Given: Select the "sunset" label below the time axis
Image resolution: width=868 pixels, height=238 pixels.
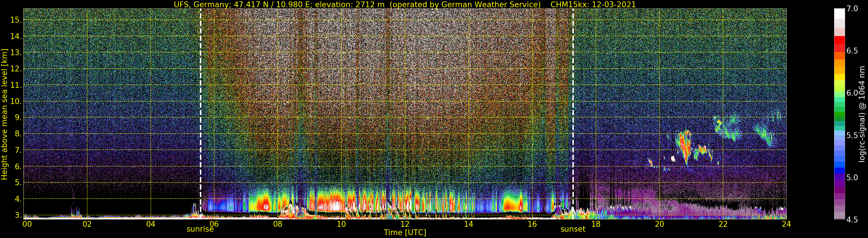Looking at the screenshot, I should (573, 229).
